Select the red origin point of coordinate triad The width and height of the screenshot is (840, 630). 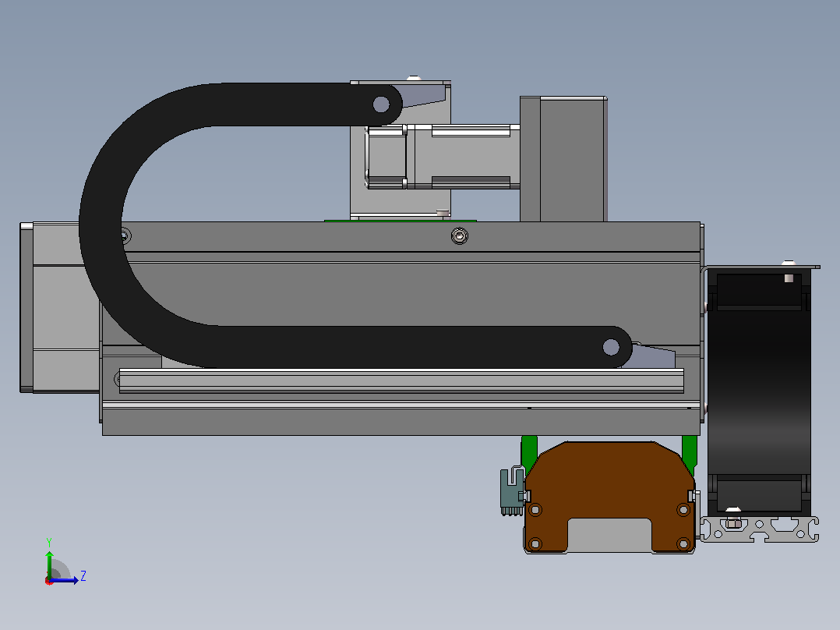(49, 581)
